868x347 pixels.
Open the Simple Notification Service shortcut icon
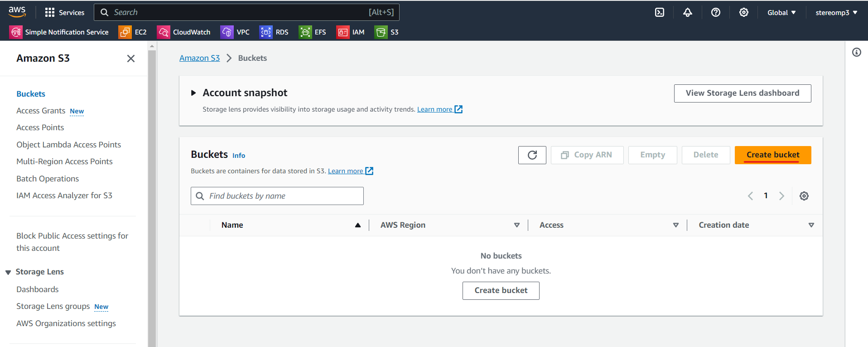(x=16, y=32)
